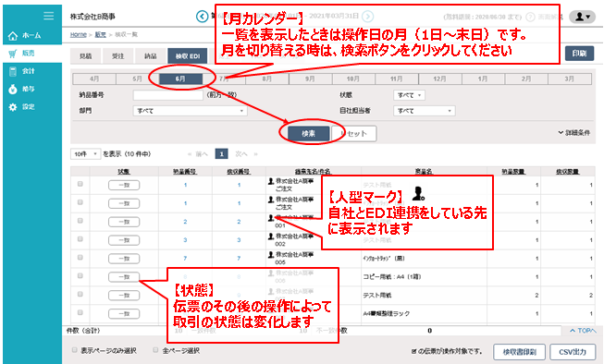Click the 検索 button

tap(308, 134)
